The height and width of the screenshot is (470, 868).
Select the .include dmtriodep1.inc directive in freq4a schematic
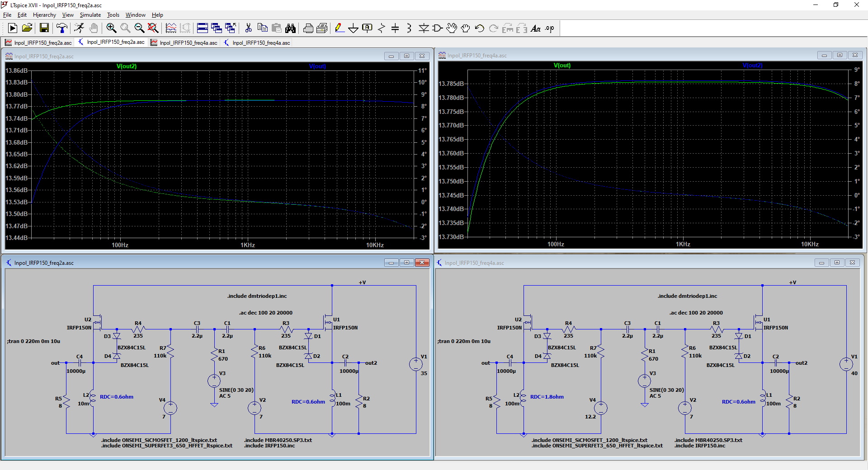[687, 296]
